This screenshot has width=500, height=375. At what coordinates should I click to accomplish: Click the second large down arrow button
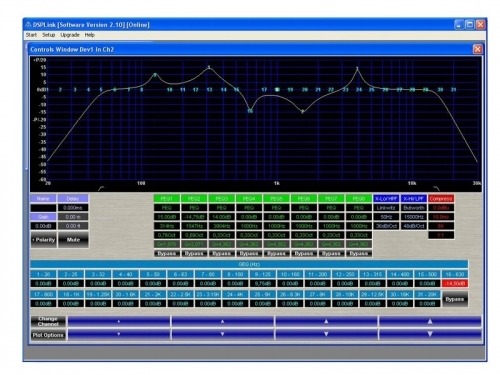[x=222, y=334]
